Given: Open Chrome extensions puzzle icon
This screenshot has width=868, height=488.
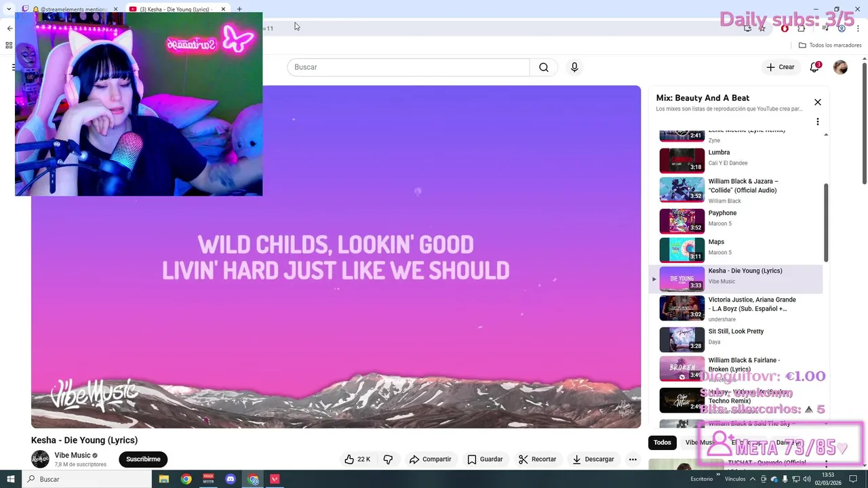Looking at the screenshot, I should click(801, 28).
